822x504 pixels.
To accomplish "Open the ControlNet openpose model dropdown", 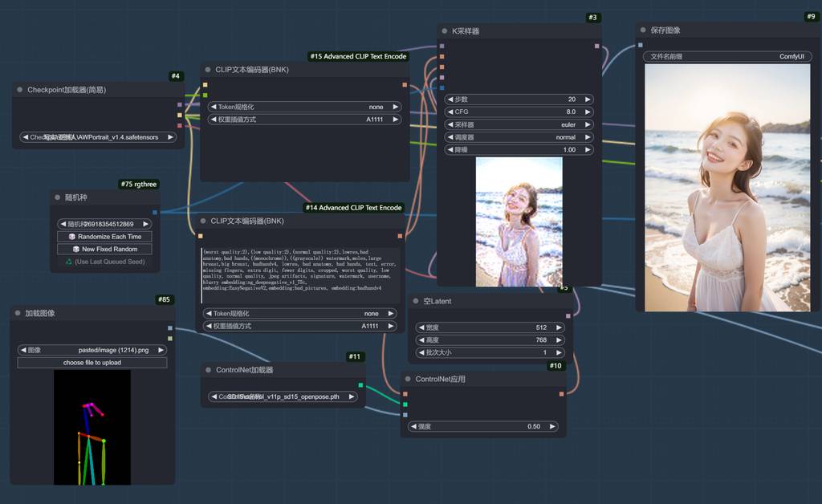I will [283, 396].
